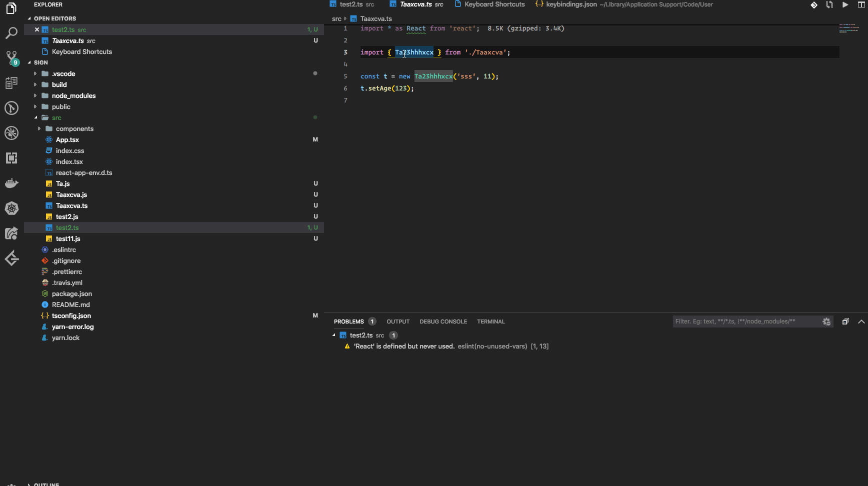Screen dimensions: 868x486
Task: Click the split editor icon
Action: point(861,5)
